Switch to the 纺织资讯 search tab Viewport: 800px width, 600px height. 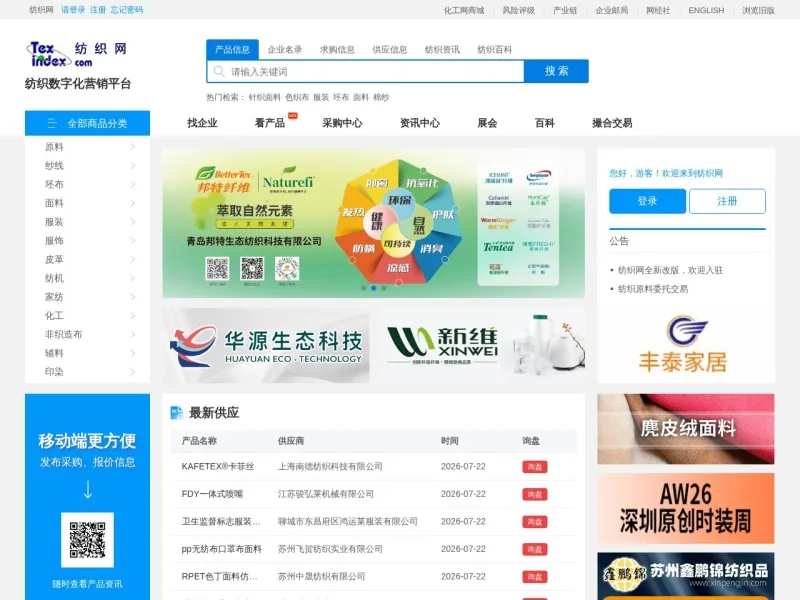(x=442, y=49)
